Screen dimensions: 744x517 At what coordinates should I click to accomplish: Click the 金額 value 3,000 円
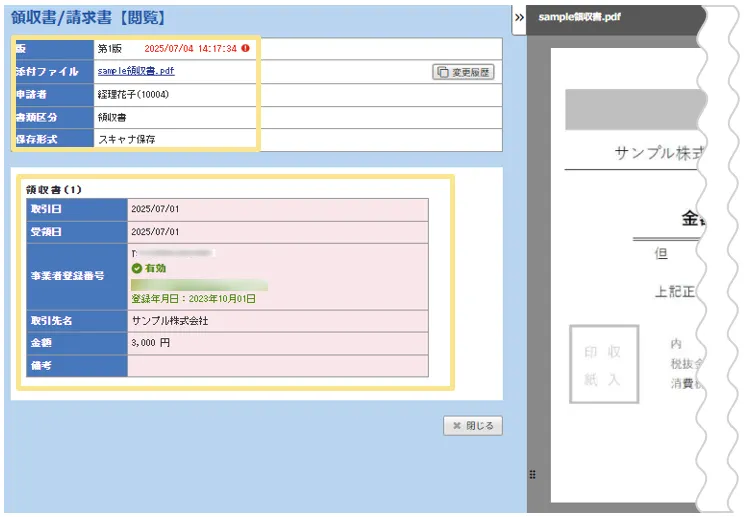pyautogui.click(x=151, y=343)
